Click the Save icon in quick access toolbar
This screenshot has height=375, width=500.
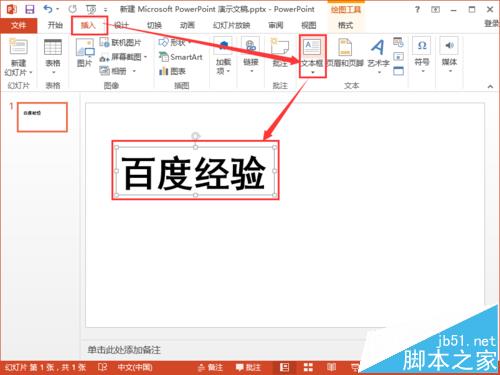[x=30, y=9]
